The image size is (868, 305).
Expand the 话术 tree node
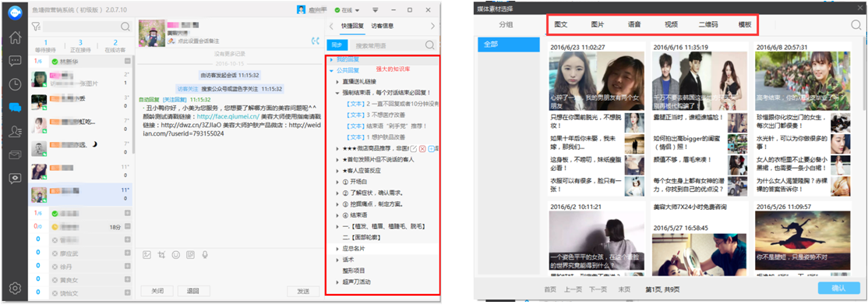pos(338,260)
